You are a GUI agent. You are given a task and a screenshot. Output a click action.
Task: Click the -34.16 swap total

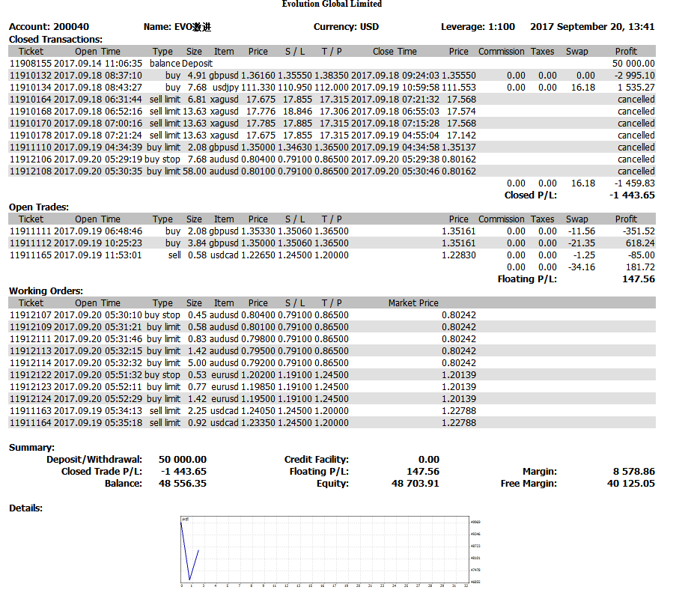pos(581,267)
